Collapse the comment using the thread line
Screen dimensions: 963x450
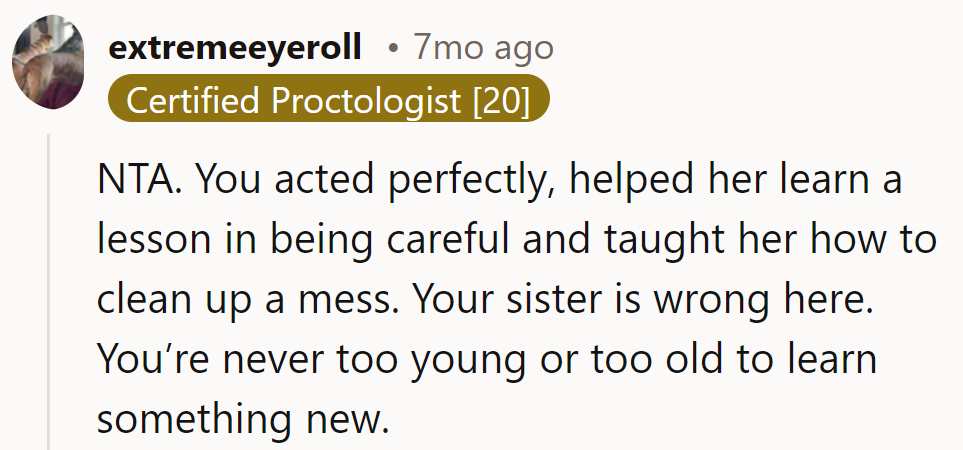click(48, 290)
